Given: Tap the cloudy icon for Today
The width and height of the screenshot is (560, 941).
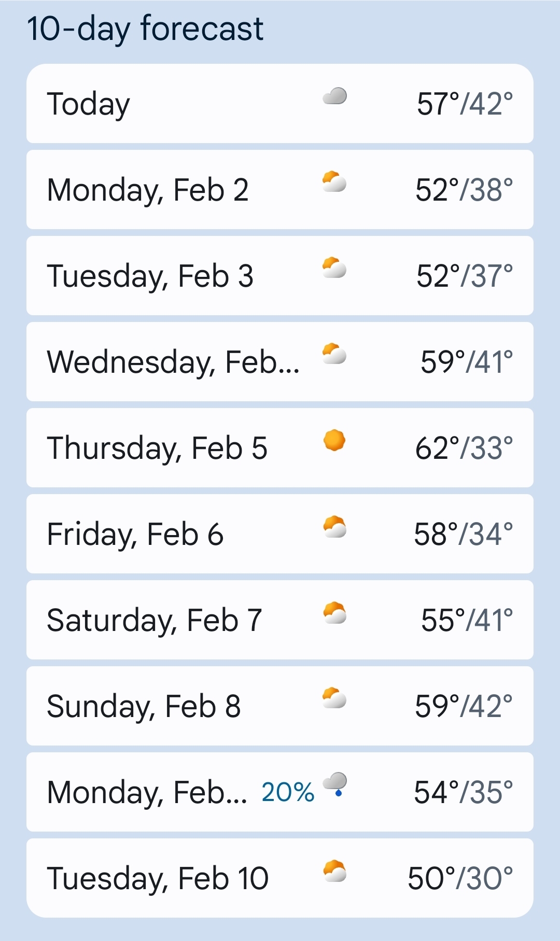Looking at the screenshot, I should (334, 96).
